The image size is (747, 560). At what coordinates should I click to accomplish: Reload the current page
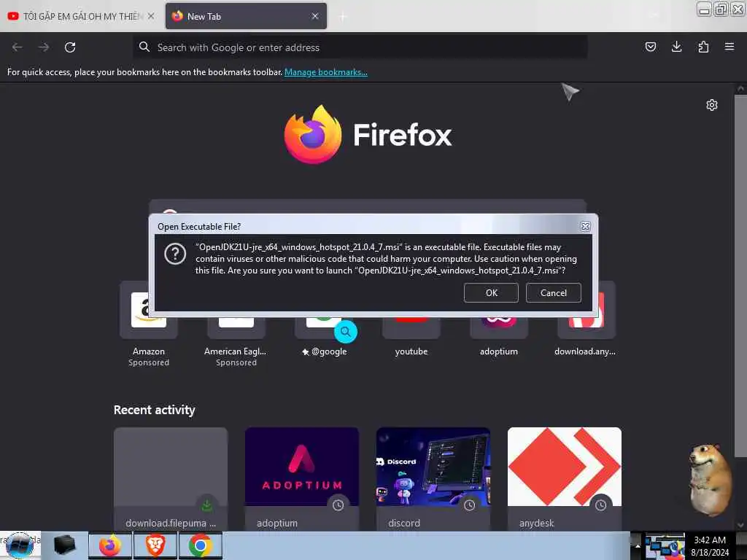coord(70,47)
